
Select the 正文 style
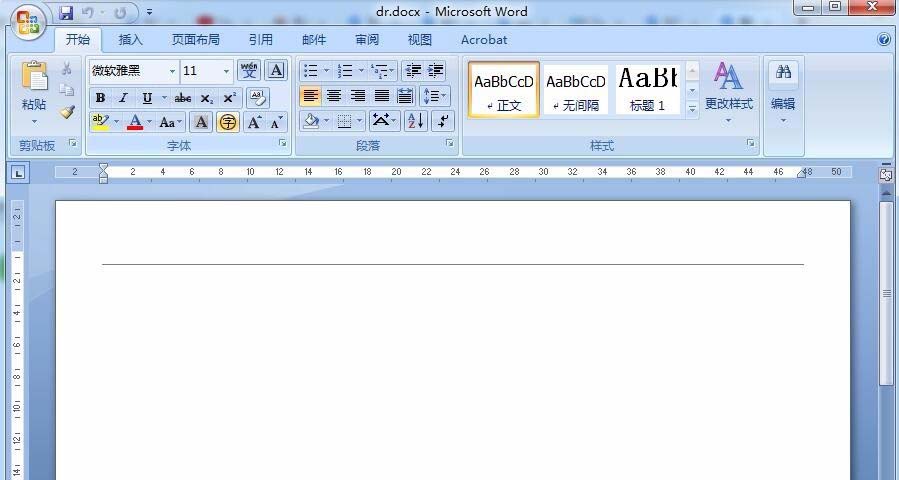(x=504, y=89)
